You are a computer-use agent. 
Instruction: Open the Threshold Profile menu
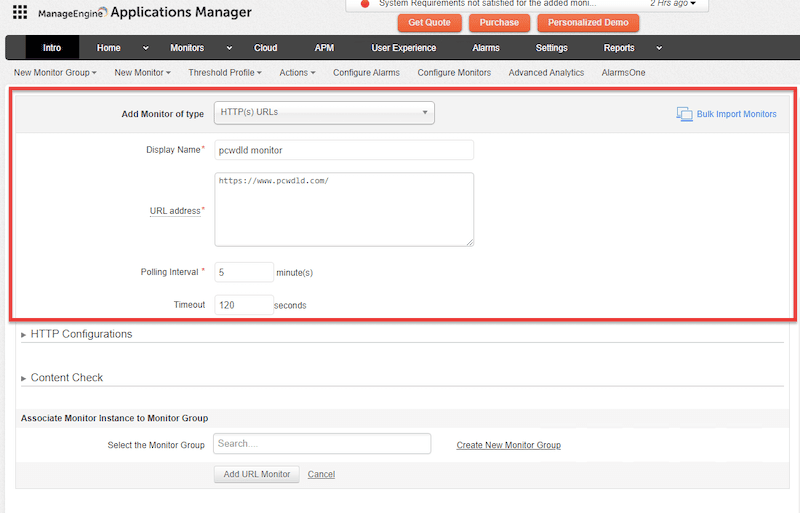tap(225, 72)
